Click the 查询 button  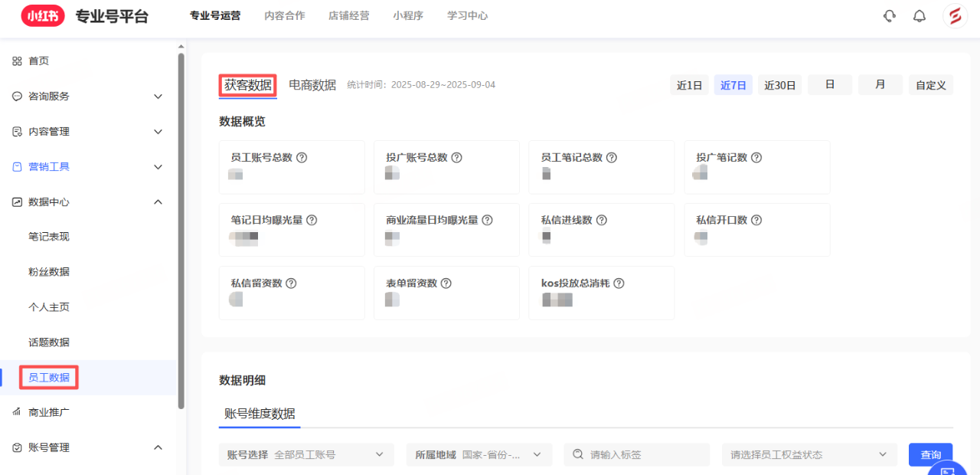pos(930,454)
